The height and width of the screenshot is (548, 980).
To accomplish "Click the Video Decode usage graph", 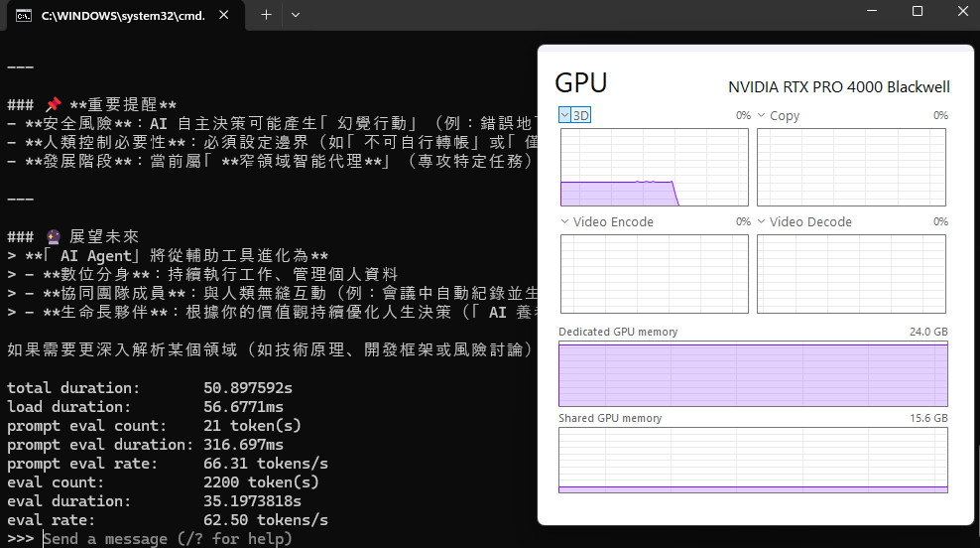I will (851, 273).
